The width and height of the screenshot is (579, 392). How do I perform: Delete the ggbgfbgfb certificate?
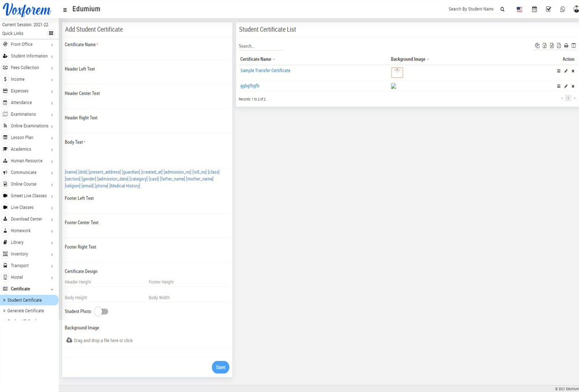click(x=573, y=86)
